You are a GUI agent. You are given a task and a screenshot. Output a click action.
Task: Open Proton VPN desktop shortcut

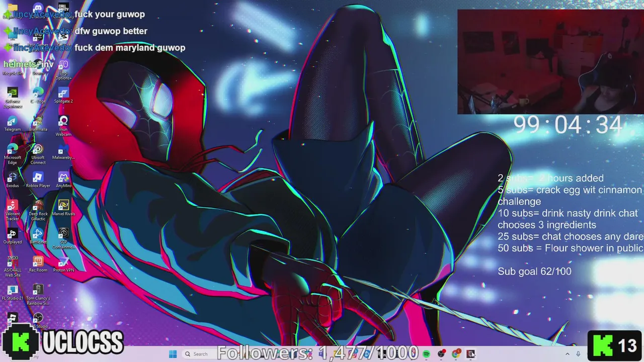(63, 264)
